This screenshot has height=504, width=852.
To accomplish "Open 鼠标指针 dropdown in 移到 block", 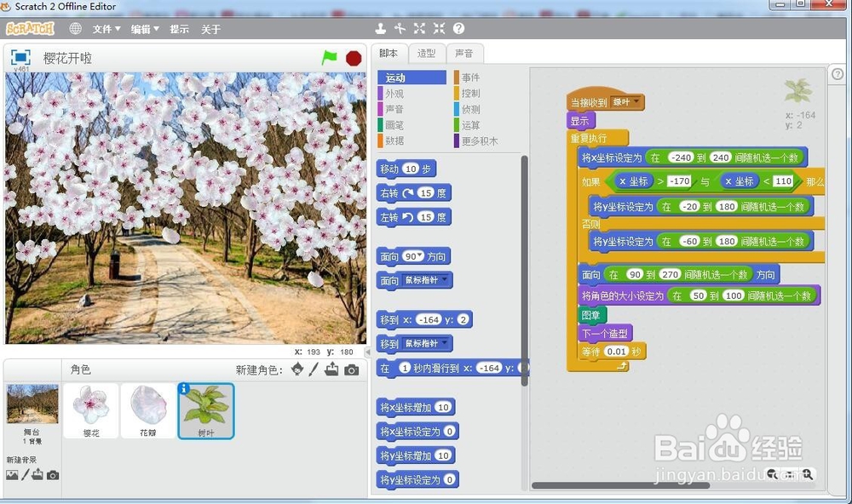I will 425,343.
